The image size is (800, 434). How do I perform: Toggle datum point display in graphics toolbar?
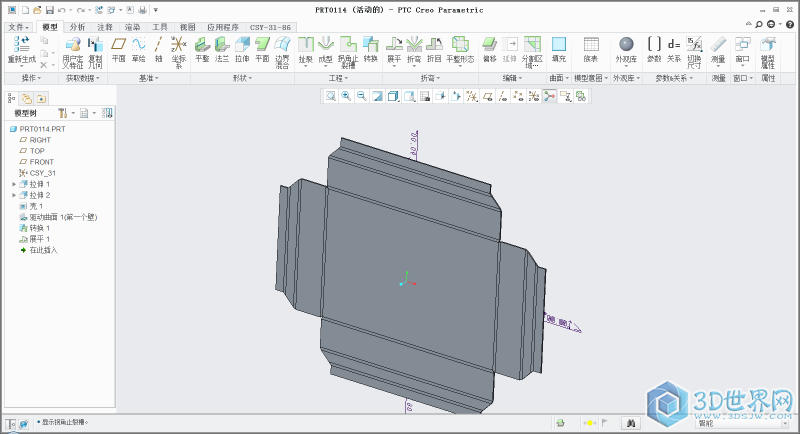518,96
